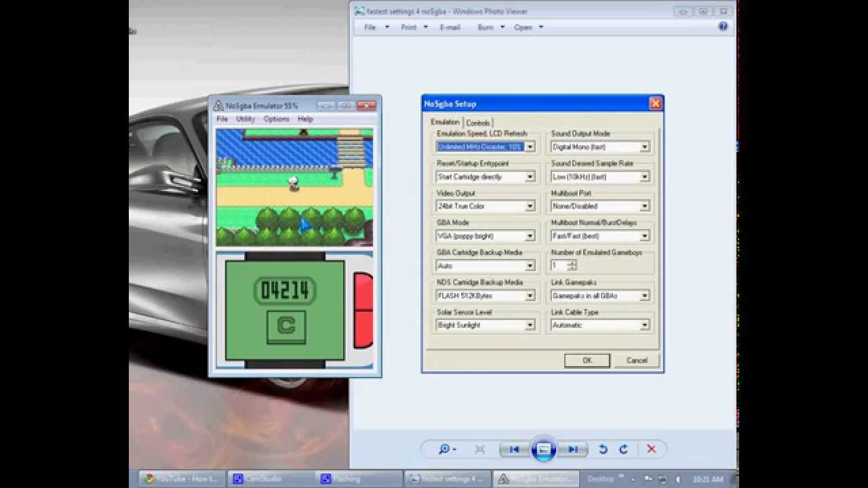Rotate image clockwise in Photo Viewer
The image size is (868, 488).
(x=623, y=449)
